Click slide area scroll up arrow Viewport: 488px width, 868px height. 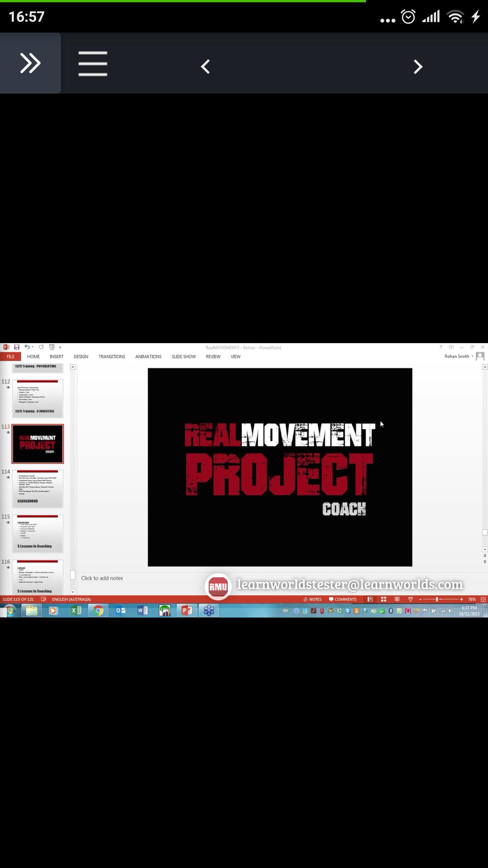485,367
